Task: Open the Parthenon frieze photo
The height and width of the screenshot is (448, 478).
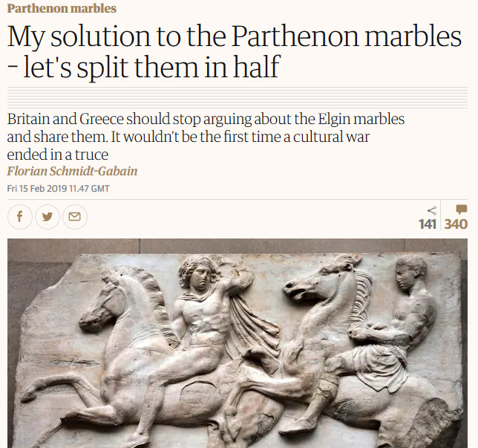Action: pos(238,343)
